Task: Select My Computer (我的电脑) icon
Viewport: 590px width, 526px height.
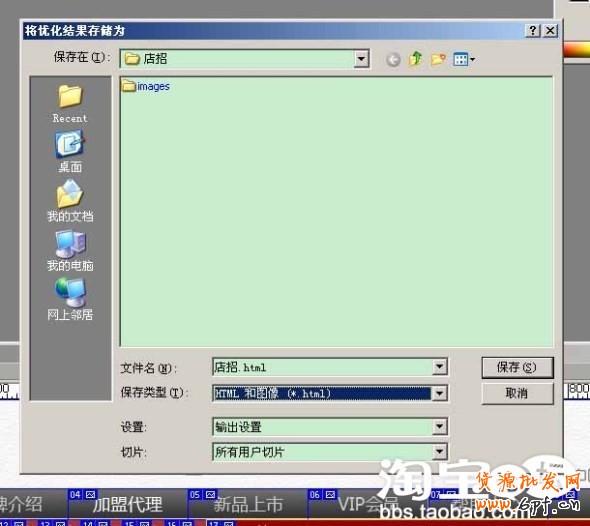Action: [70, 251]
